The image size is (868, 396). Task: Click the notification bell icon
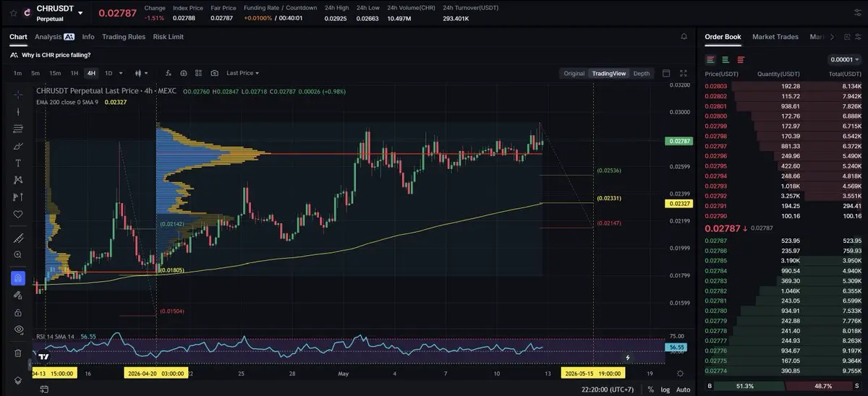pyautogui.click(x=684, y=36)
